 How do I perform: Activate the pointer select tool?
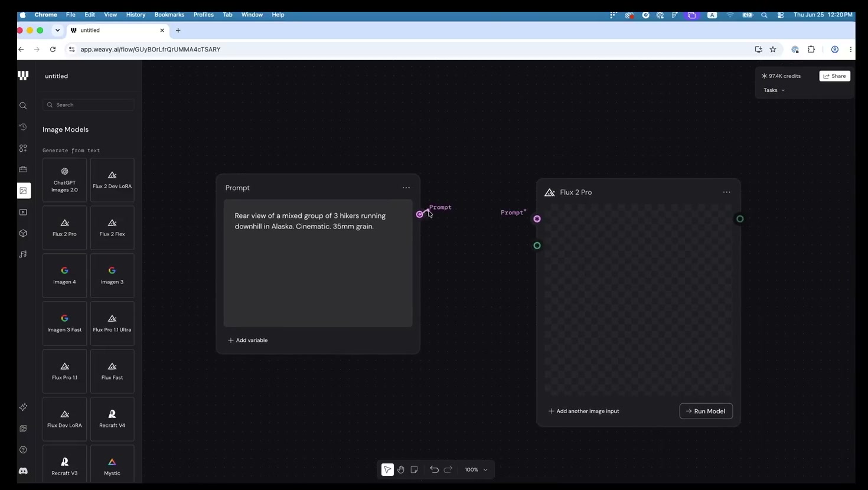[387, 470]
